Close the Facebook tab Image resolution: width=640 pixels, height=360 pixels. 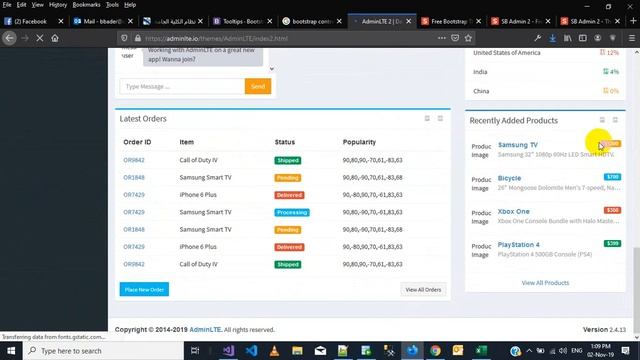(x=61, y=21)
